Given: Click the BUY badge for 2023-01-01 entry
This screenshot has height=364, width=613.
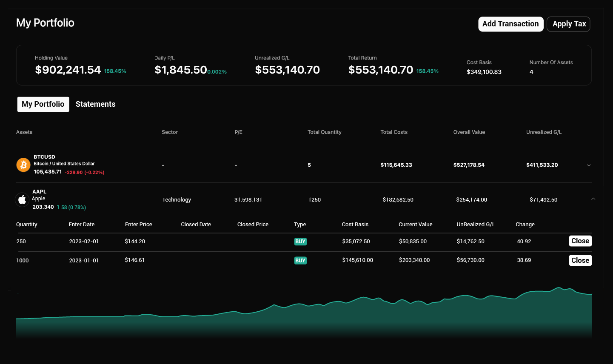Looking at the screenshot, I should (300, 261).
